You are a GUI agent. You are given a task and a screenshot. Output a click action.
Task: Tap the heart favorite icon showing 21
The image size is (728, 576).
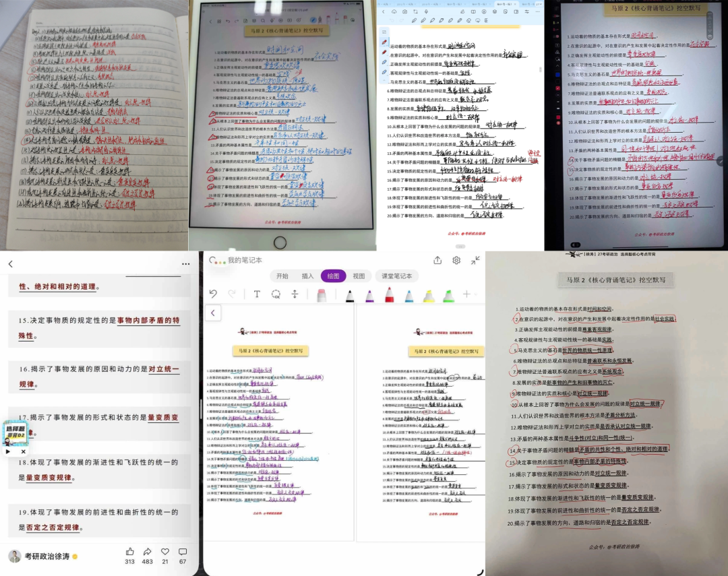tap(165, 551)
